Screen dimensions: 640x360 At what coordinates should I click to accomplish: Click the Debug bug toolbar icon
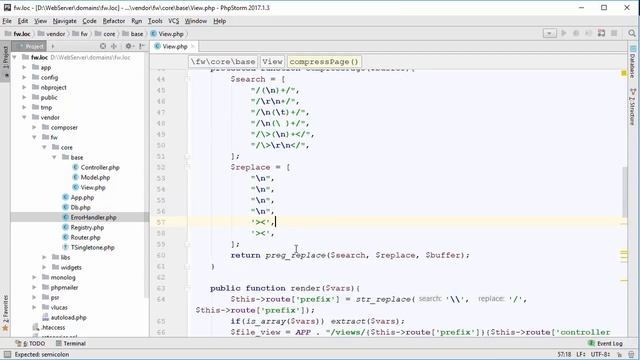click(x=576, y=33)
